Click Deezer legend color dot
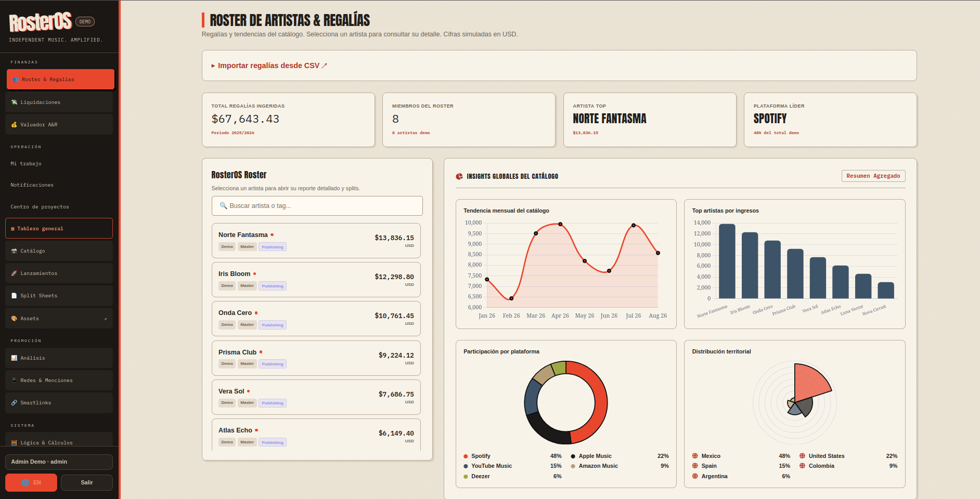Image resolution: width=980 pixels, height=499 pixels. pos(466,477)
